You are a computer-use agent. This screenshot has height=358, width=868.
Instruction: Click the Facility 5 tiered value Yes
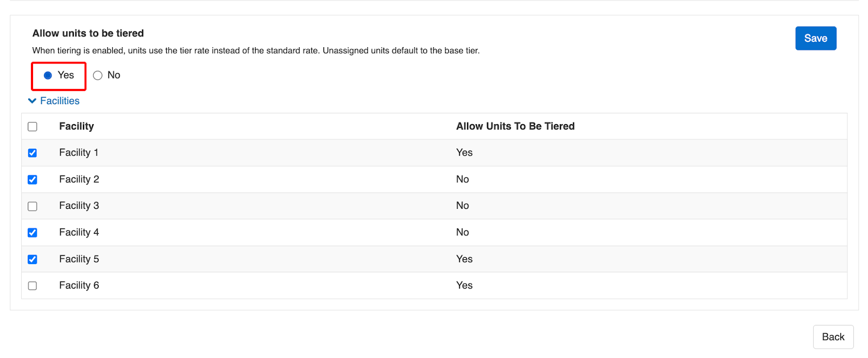pos(464,259)
